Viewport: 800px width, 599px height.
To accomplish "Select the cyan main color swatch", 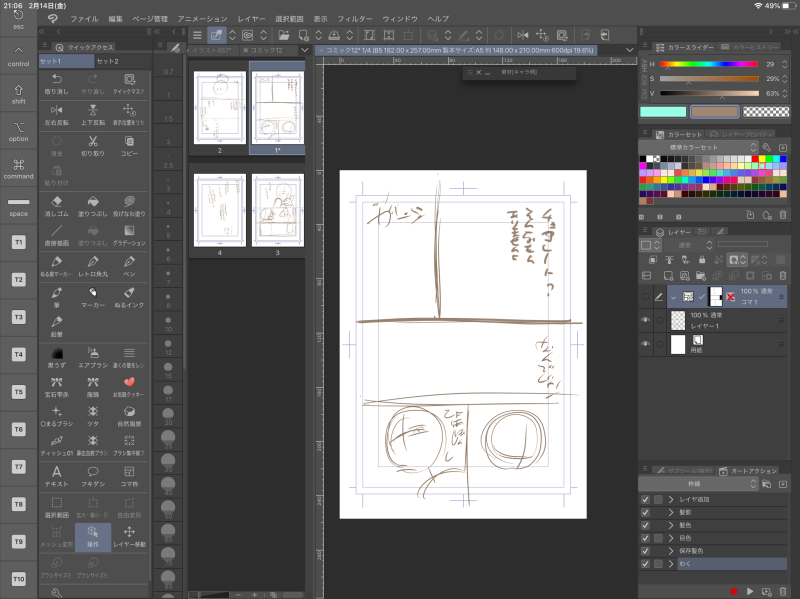I will [x=663, y=112].
